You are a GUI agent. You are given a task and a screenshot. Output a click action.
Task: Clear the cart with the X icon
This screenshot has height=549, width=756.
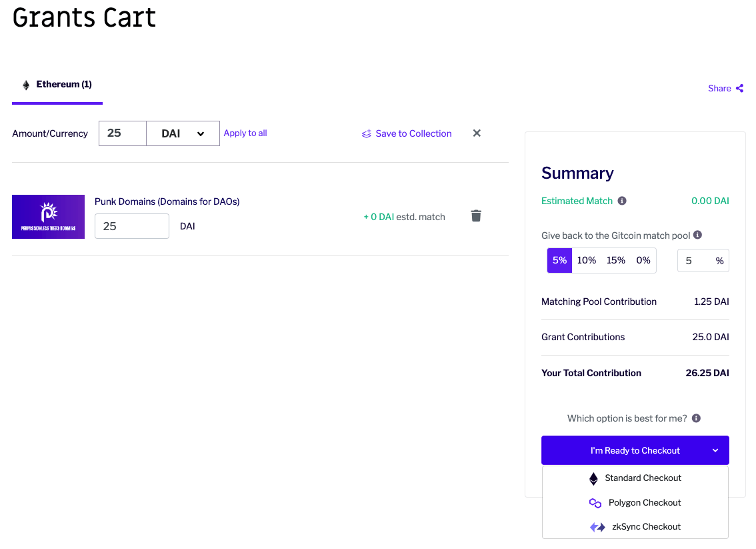pos(477,133)
